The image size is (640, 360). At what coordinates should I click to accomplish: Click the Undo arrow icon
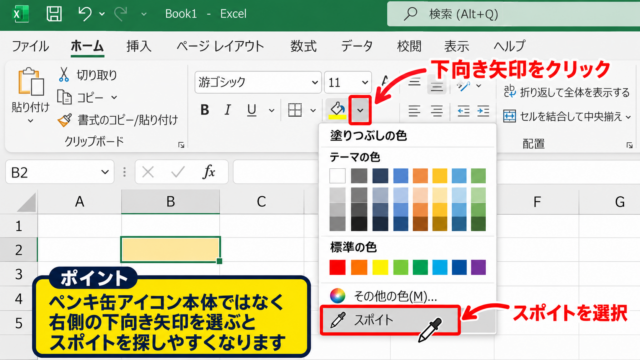coord(84,13)
